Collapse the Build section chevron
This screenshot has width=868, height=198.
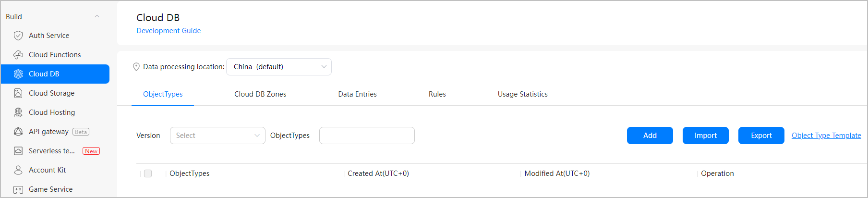coord(97,16)
